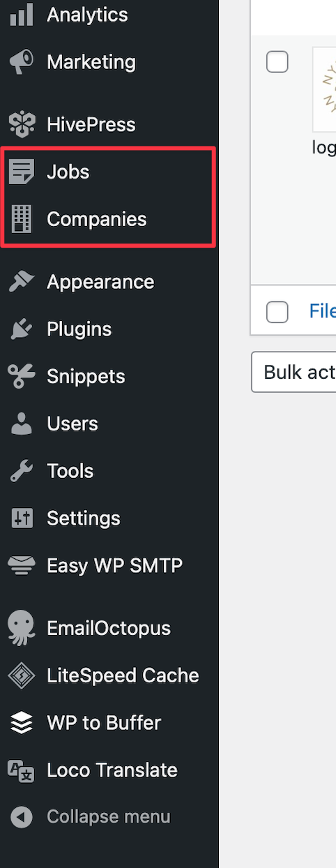Open the logo image thumbnail

[325, 89]
